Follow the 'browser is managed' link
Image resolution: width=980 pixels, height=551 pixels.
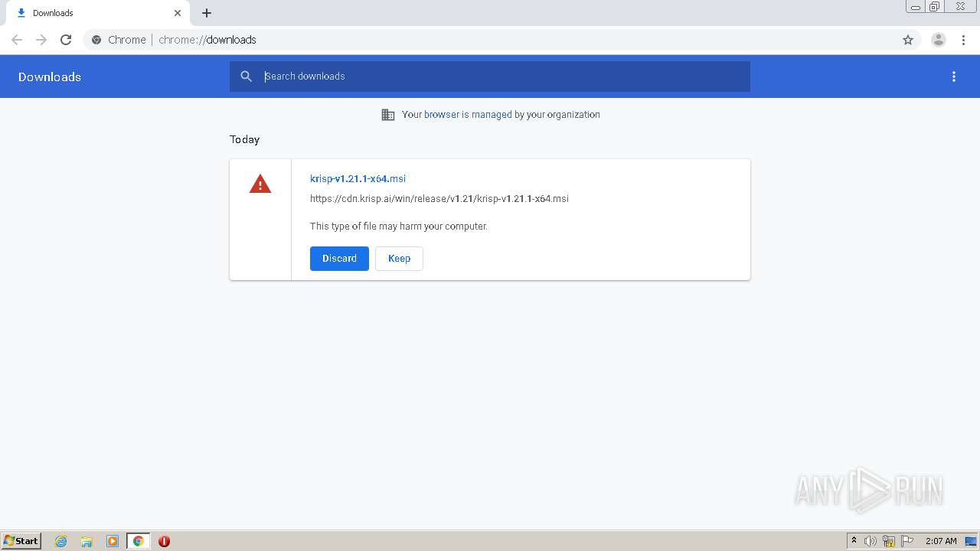point(468,115)
